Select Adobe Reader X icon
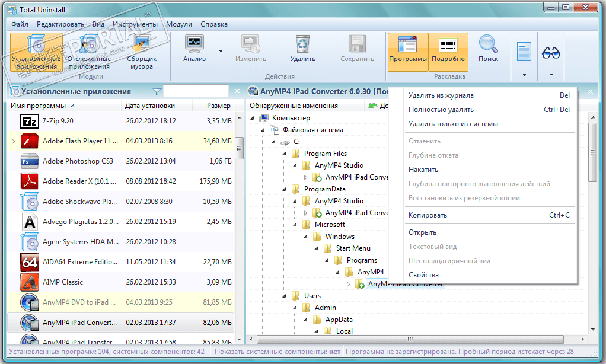This screenshot has height=364, width=606. coord(30,181)
